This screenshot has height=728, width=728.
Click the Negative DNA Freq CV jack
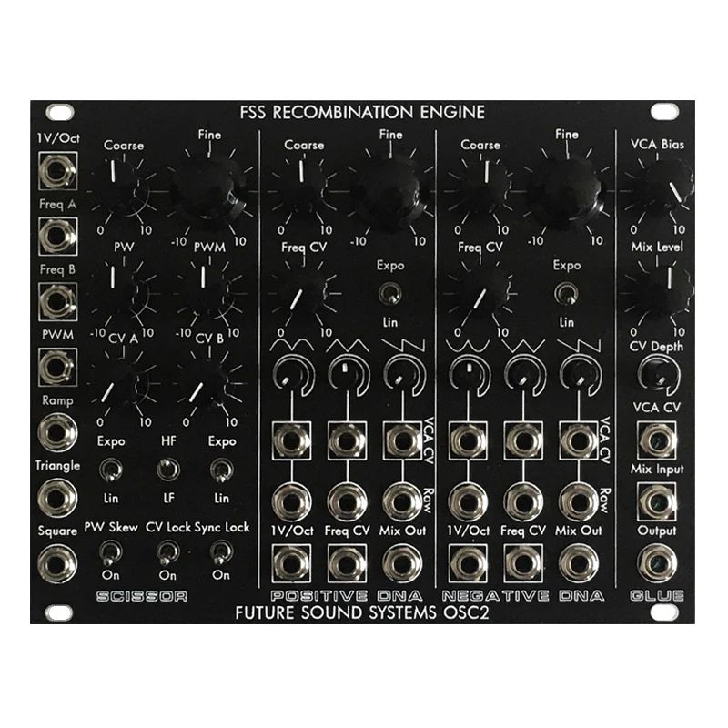pyautogui.click(x=523, y=563)
